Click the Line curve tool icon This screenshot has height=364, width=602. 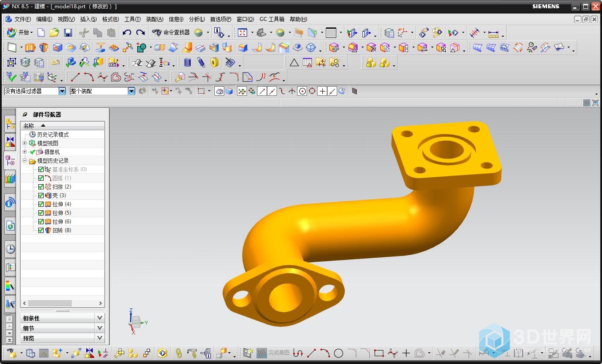pyautogui.click(x=75, y=77)
